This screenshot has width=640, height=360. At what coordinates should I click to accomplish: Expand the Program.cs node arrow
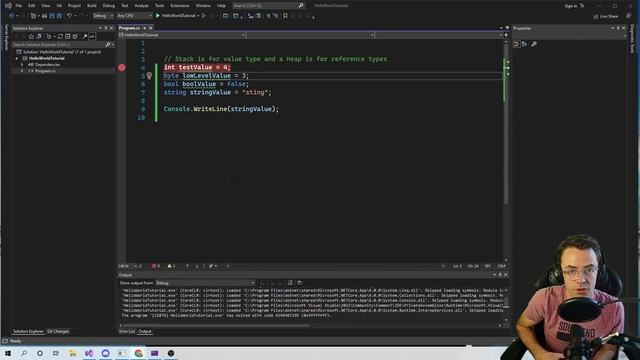[x=22, y=71]
